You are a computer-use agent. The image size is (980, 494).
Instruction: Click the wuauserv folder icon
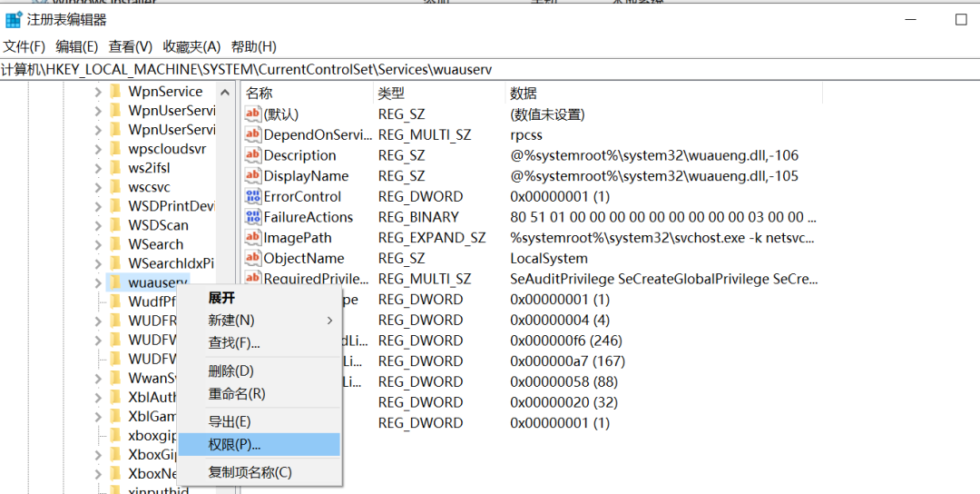point(115,282)
